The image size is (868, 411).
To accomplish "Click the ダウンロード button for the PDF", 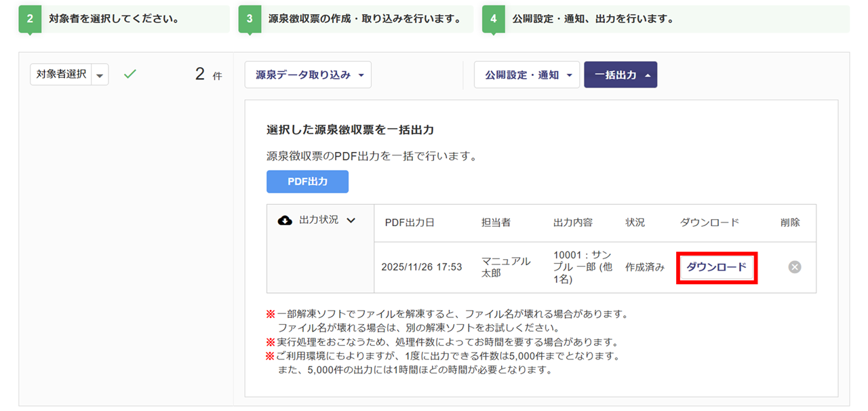I will 716,267.
